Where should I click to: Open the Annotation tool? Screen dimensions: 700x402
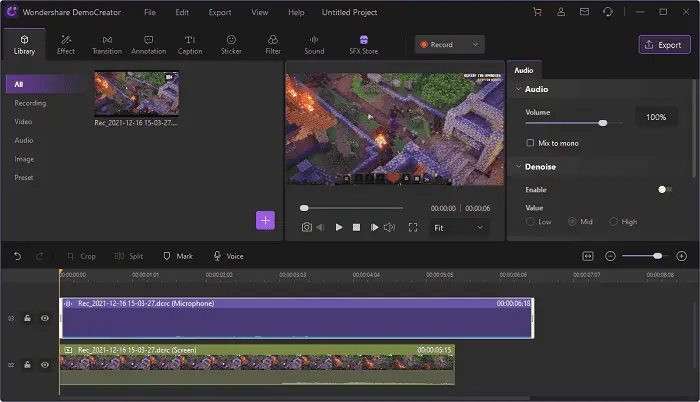coord(149,45)
